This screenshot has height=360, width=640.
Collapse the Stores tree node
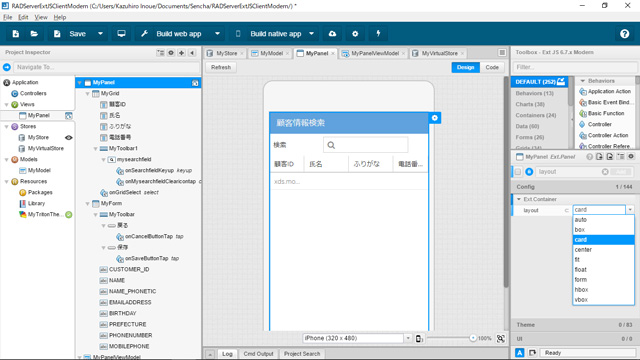tap(7, 127)
